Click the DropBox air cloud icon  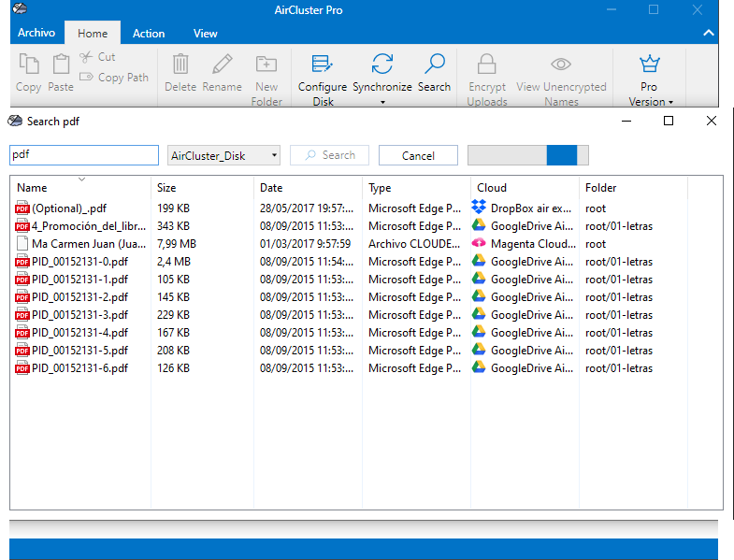479,207
